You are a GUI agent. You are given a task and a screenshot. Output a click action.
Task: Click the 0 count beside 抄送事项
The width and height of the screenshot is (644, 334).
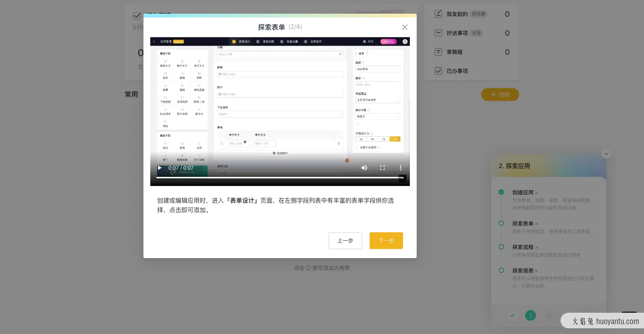coord(507,33)
